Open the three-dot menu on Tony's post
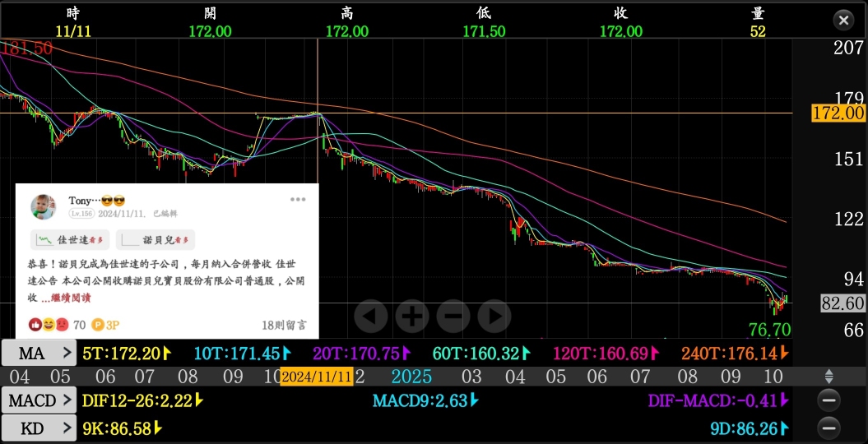The width and height of the screenshot is (868, 444). (298, 199)
